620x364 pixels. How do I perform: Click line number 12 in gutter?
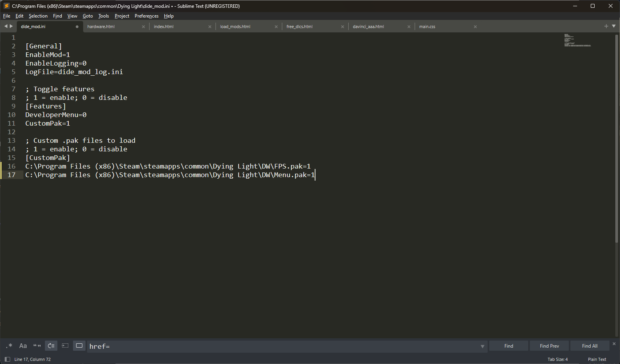click(x=11, y=132)
